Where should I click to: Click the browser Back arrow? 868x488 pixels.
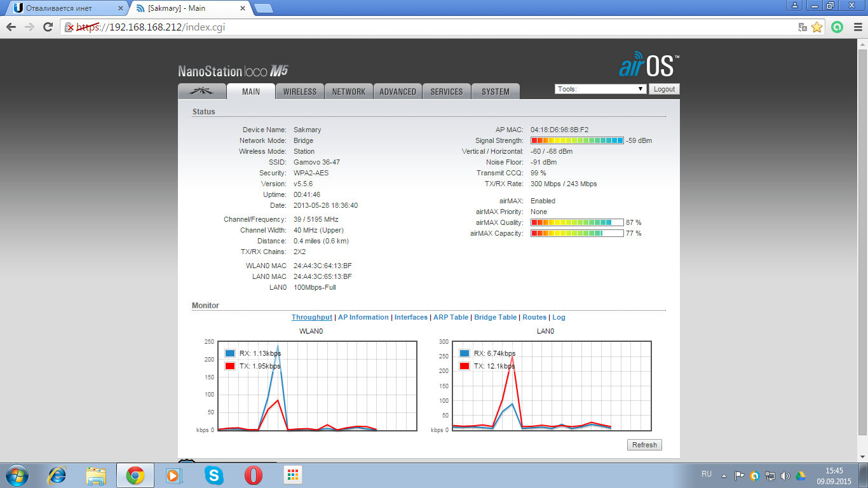pos(11,27)
